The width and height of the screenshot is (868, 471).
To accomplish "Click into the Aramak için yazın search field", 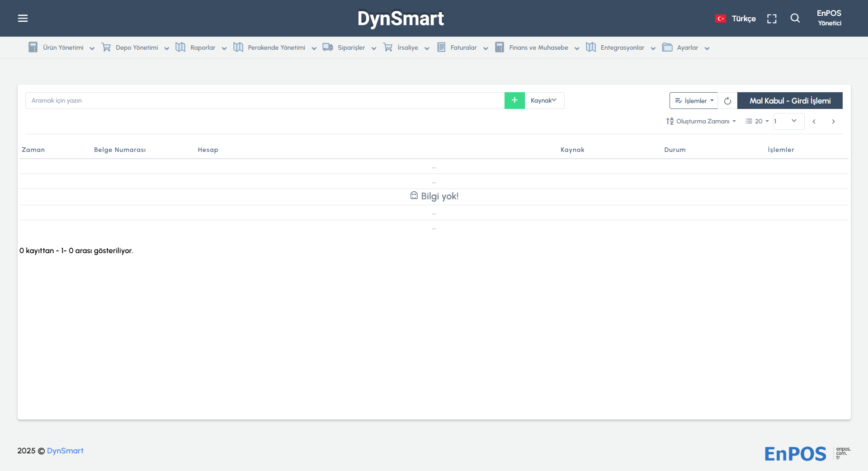I will (x=264, y=100).
